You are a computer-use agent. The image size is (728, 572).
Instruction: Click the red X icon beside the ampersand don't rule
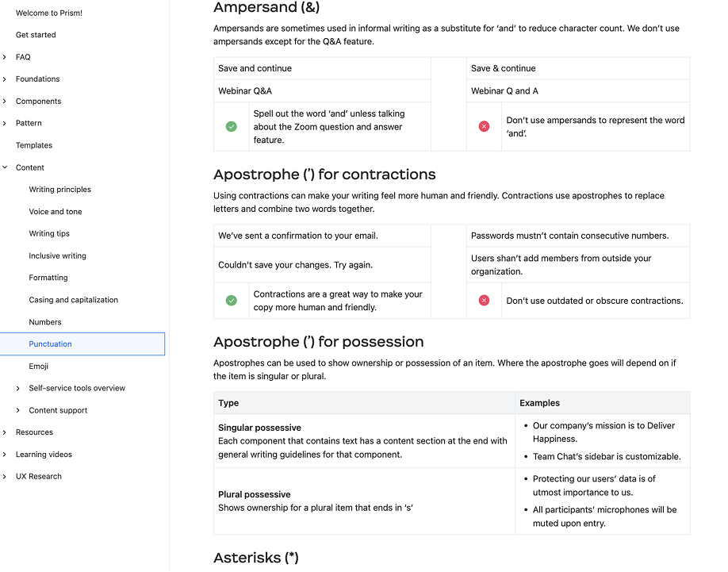485,127
